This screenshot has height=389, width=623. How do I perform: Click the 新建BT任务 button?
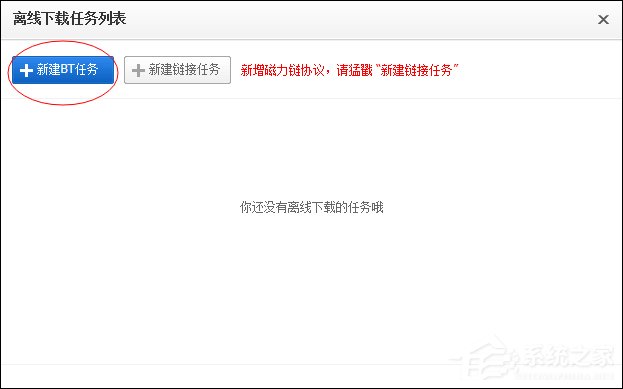coord(63,70)
